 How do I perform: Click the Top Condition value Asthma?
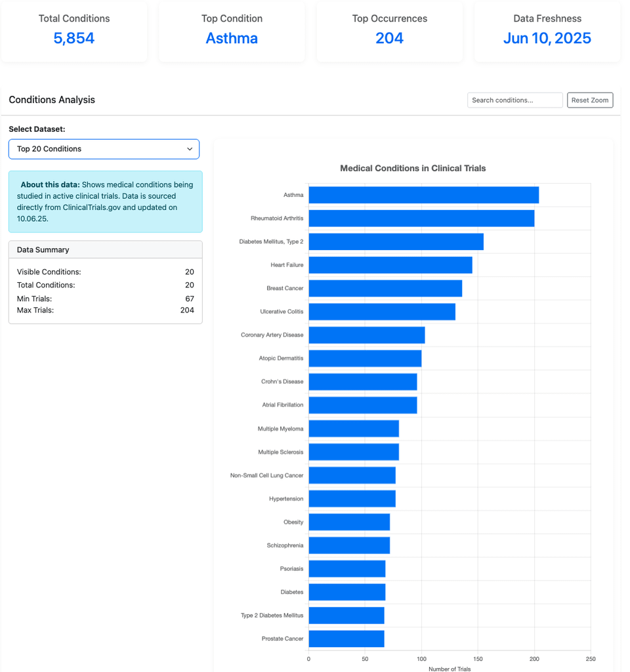point(231,39)
